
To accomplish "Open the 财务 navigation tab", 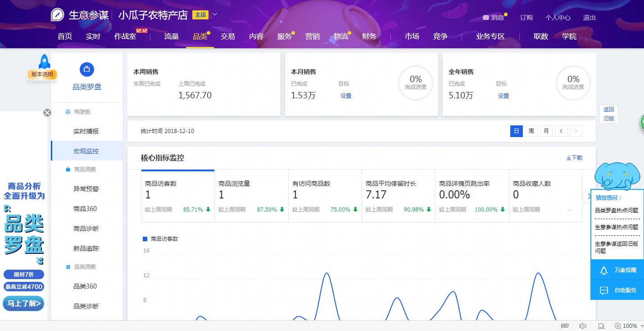I will [x=369, y=37].
